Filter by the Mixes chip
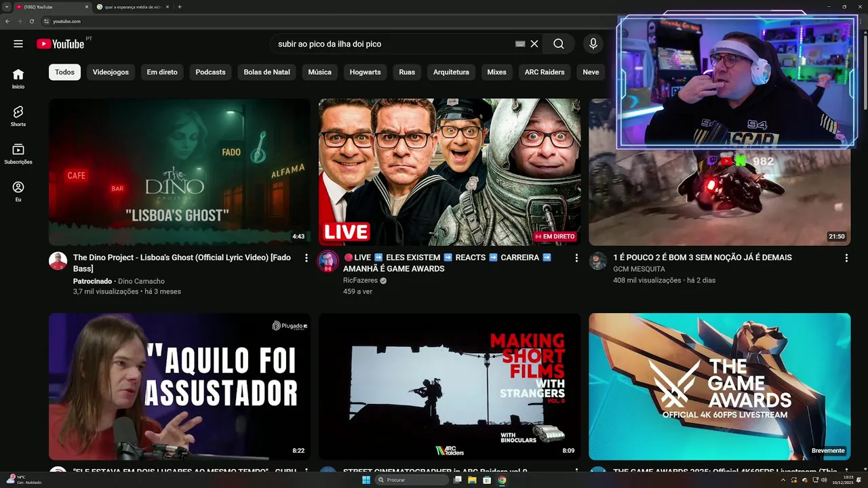Viewport: 868px width, 488px height. pyautogui.click(x=496, y=72)
